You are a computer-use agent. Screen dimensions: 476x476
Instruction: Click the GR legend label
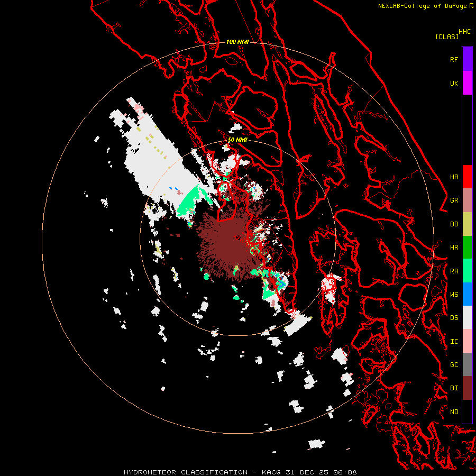(454, 200)
